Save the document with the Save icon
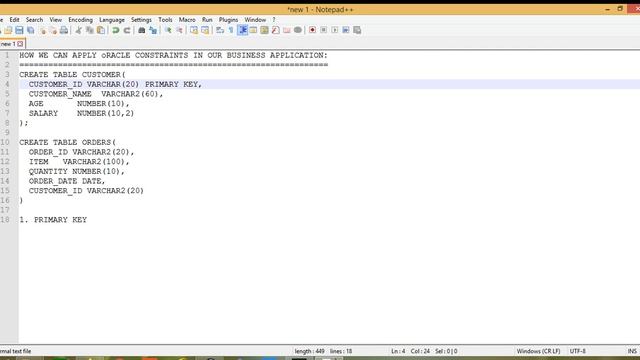Viewport: 640px width, 360px height. click(19, 30)
